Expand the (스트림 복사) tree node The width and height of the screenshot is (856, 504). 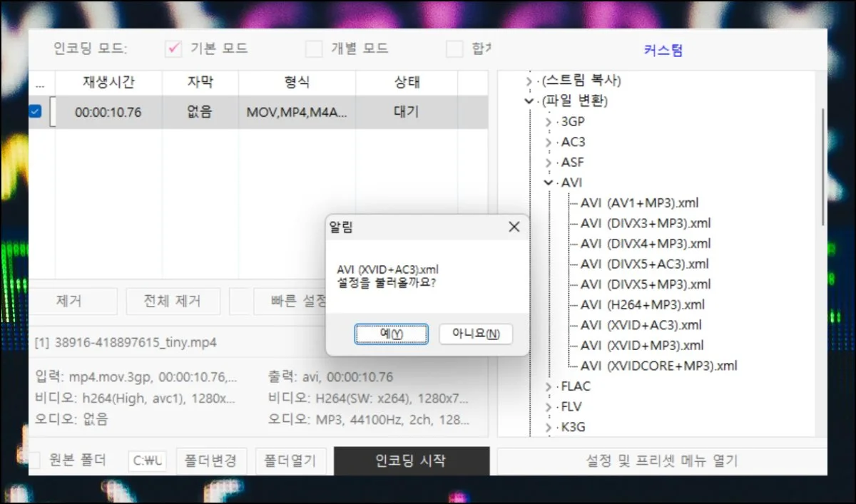[x=529, y=81]
